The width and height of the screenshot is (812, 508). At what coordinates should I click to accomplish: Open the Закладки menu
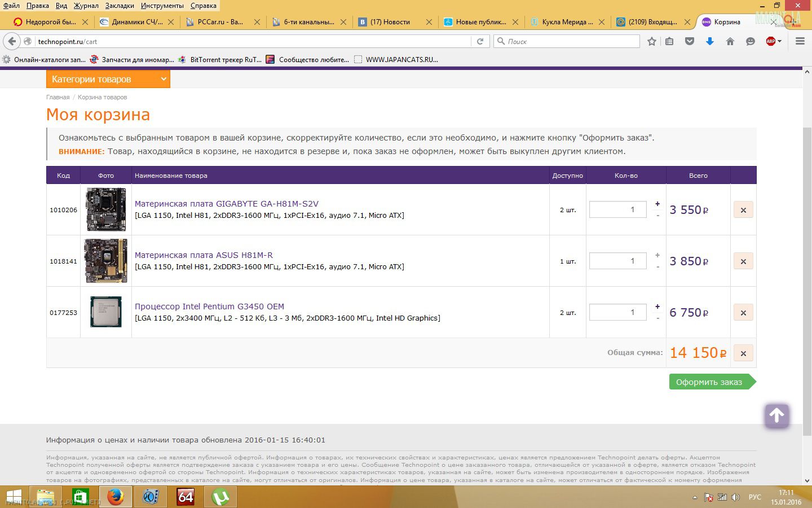click(x=120, y=6)
